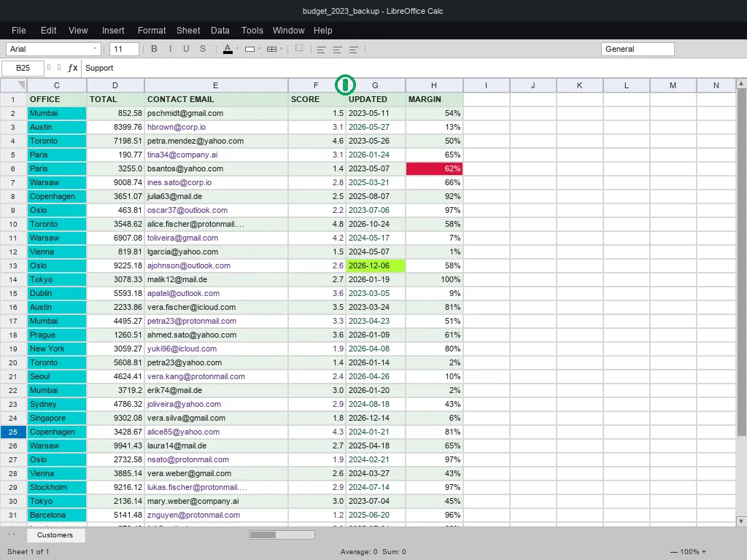Select the Customers sheet tab
747x560 pixels.
(55, 534)
